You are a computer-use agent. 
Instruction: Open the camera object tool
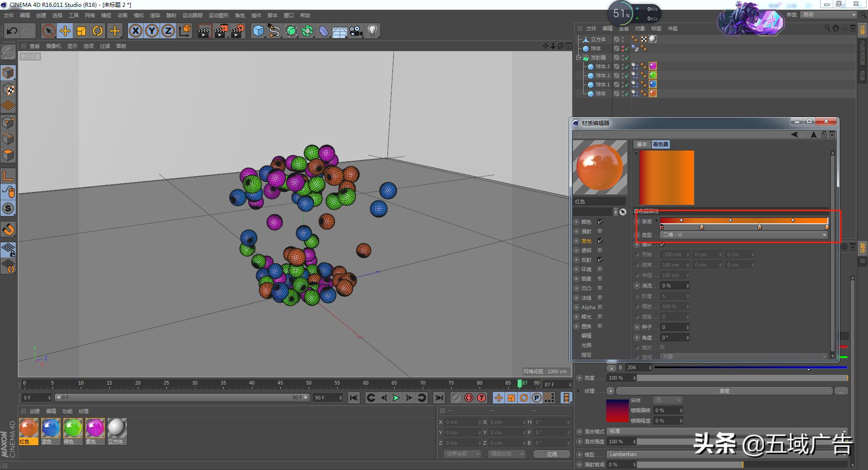pos(356,31)
